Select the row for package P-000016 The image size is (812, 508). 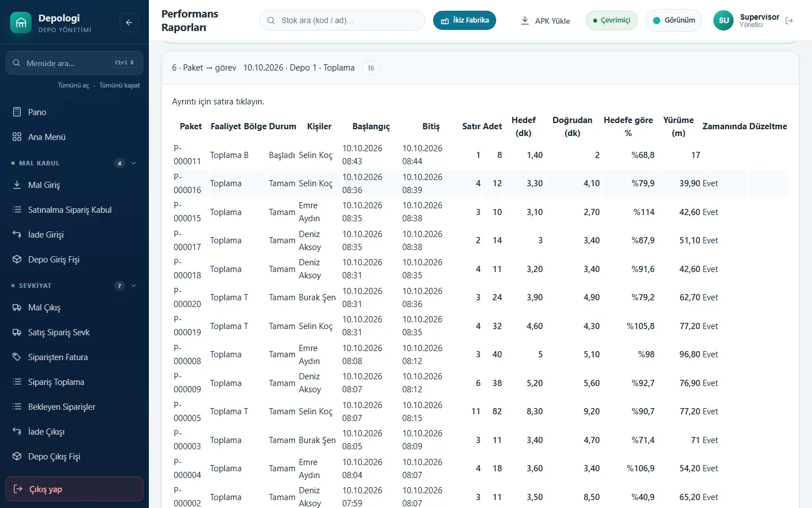click(x=479, y=183)
